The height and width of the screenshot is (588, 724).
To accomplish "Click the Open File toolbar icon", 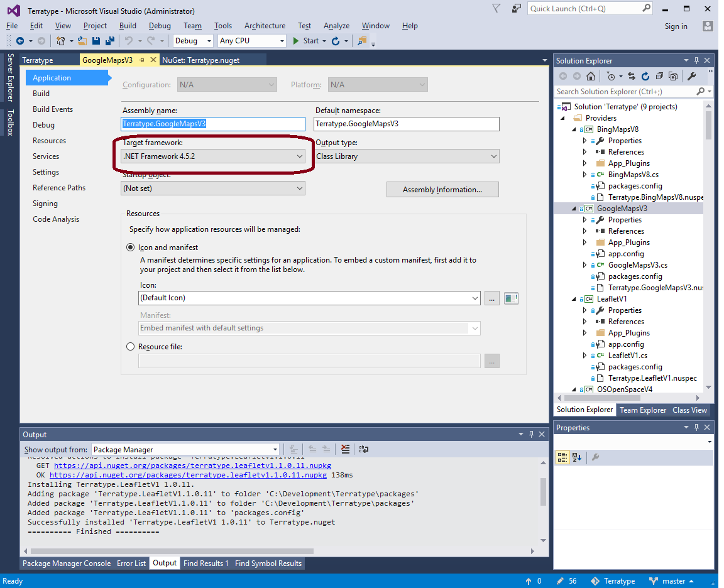I will (82, 41).
